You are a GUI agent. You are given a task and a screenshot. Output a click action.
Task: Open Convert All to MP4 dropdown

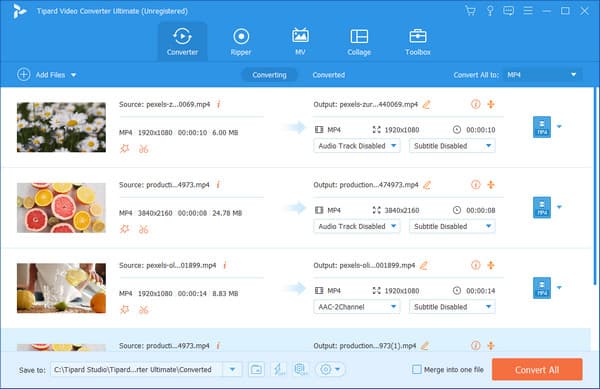coord(543,75)
